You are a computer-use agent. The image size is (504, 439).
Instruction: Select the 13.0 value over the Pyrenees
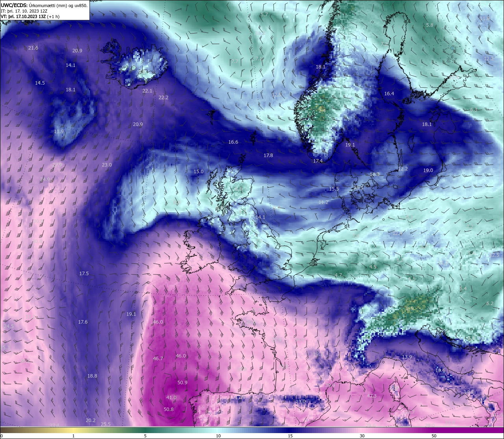pos(300,402)
